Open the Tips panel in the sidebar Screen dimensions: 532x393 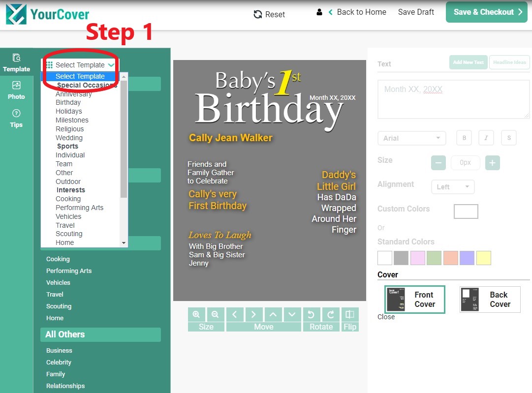(16, 119)
